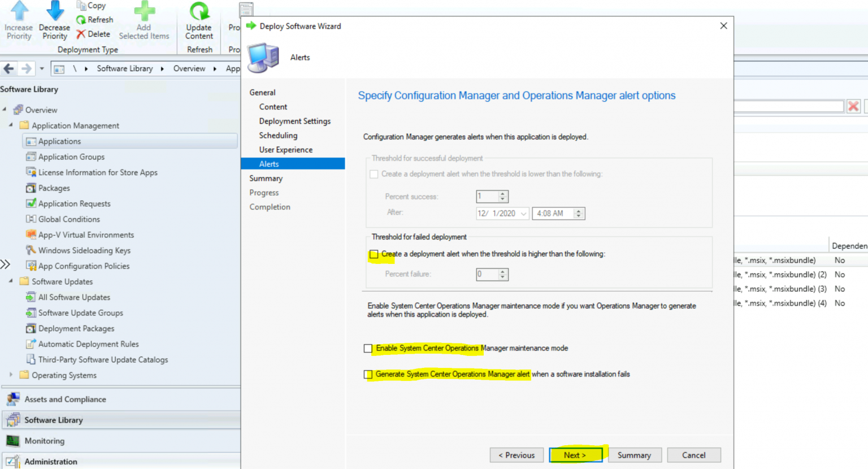
Task: Switch to the User Experience wizard page
Action: [x=286, y=149]
